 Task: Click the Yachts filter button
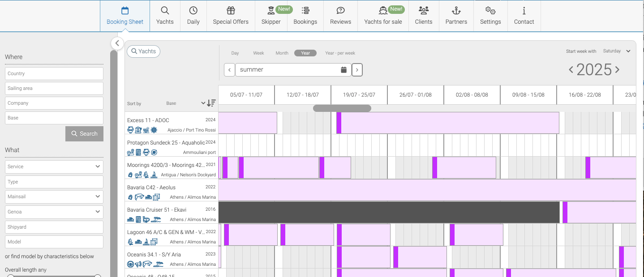[143, 51]
